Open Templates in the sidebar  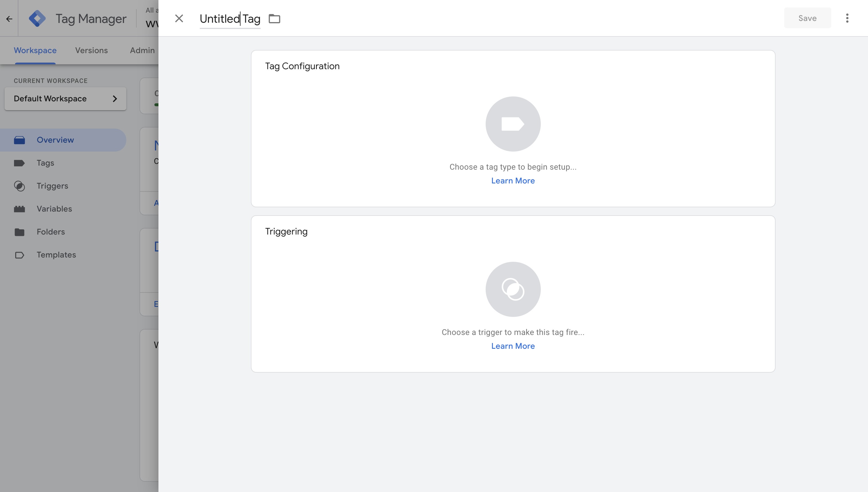pos(56,255)
